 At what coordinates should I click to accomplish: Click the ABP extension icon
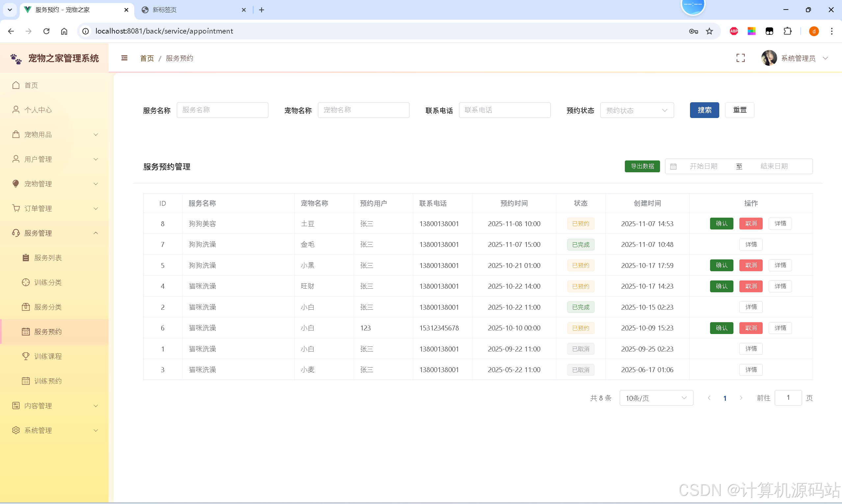tap(734, 31)
